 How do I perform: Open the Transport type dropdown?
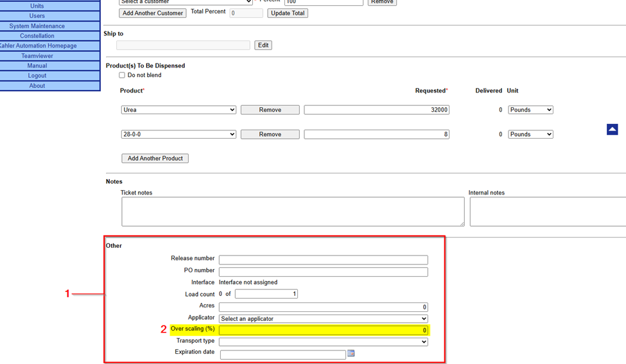323,342
